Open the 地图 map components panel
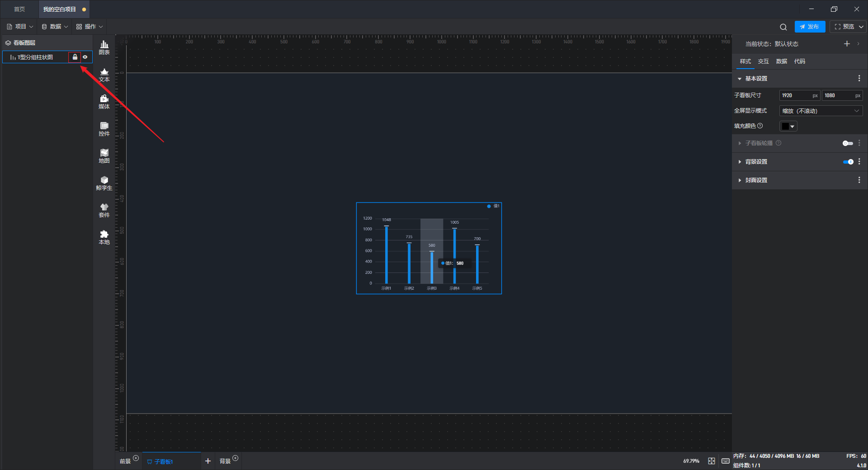This screenshot has height=470, width=868. pyautogui.click(x=104, y=156)
